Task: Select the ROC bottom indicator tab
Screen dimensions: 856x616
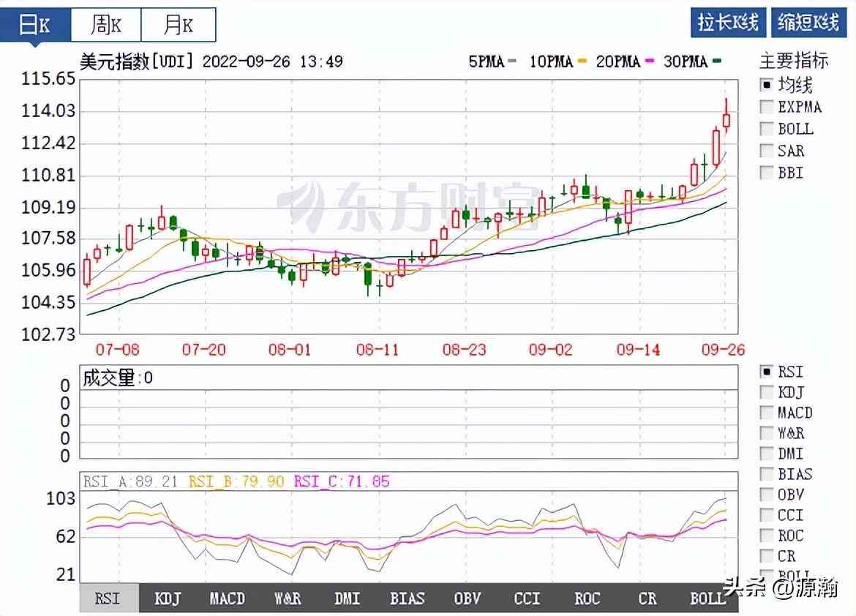Action: click(587, 598)
